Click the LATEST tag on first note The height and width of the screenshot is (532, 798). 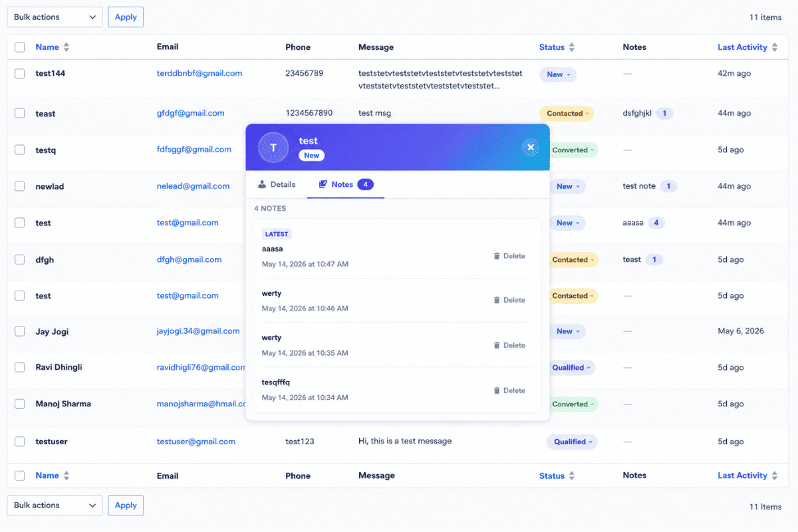[277, 234]
